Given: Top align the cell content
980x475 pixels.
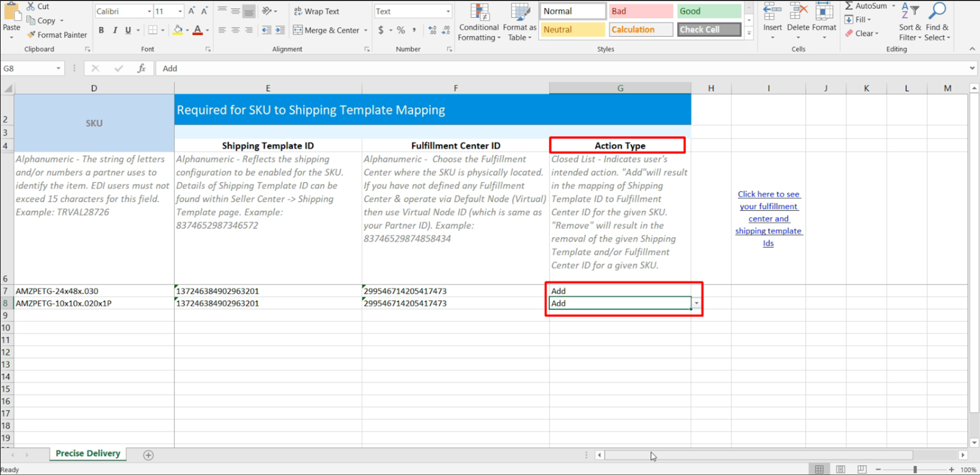Looking at the screenshot, I should point(222,11).
